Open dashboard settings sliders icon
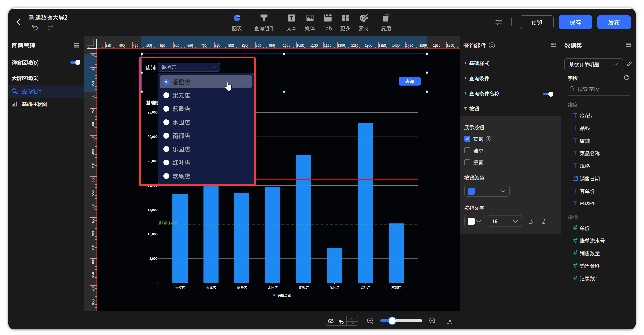The height and width of the screenshot is (335, 644). tap(499, 22)
